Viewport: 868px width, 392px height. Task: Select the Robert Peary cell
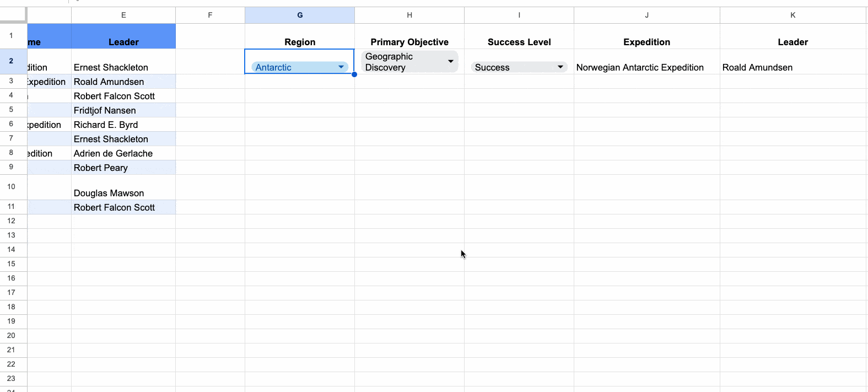click(x=101, y=168)
